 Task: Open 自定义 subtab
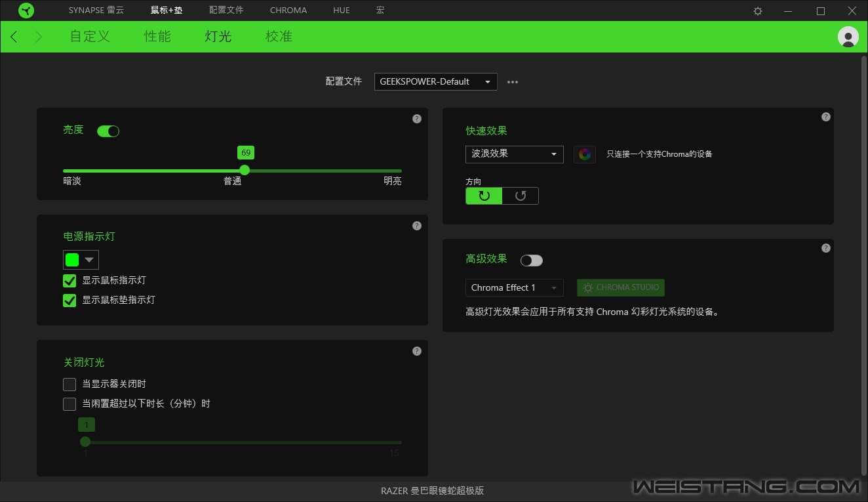pos(90,37)
